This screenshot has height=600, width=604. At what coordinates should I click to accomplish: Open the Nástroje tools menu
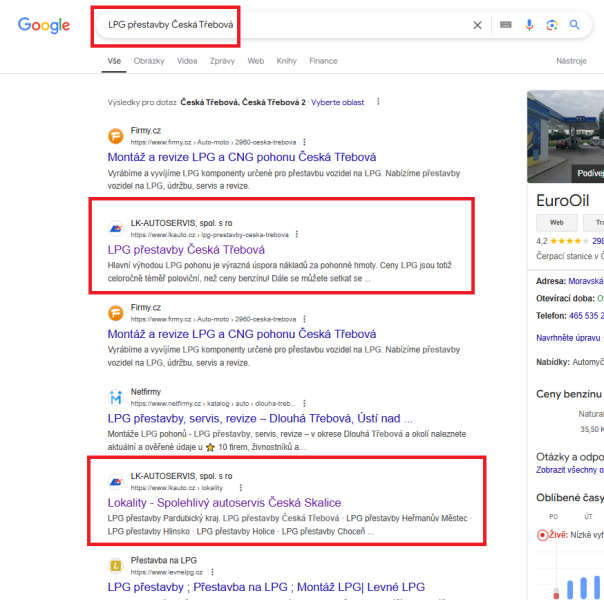click(571, 61)
